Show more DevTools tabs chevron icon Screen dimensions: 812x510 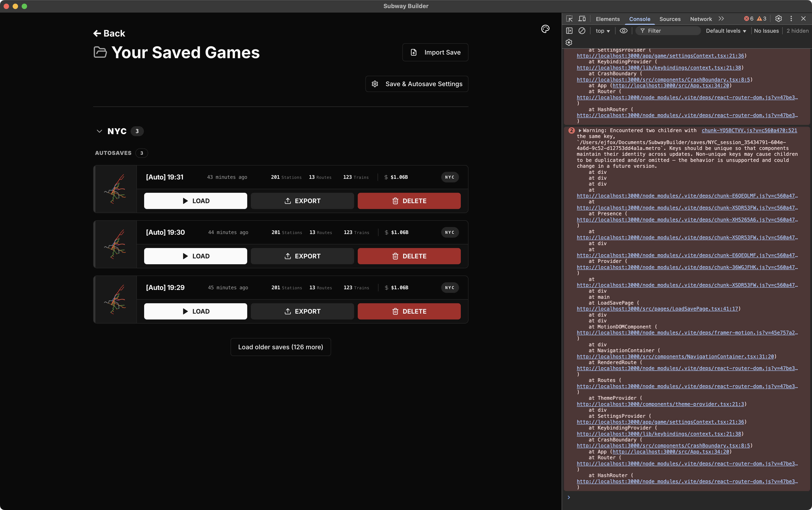click(x=721, y=19)
